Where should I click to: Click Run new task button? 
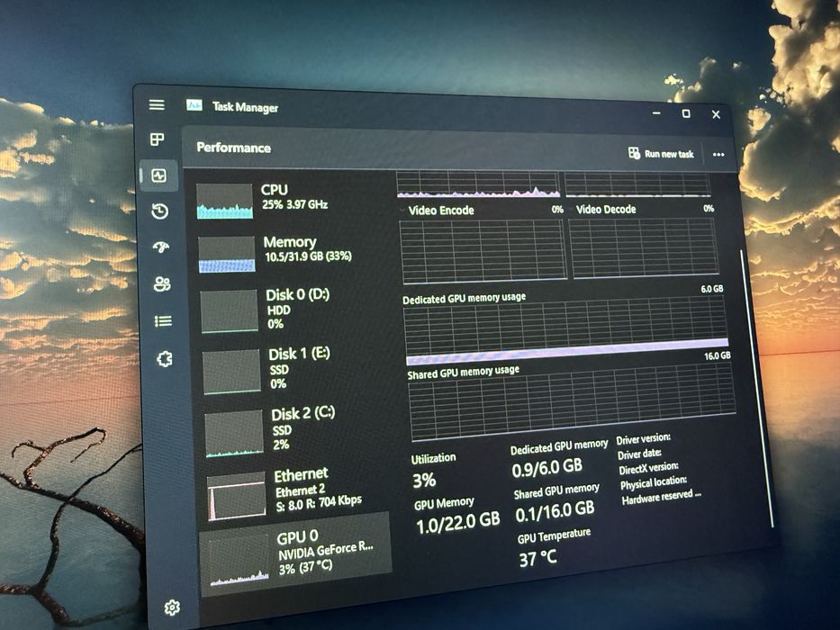(661, 154)
